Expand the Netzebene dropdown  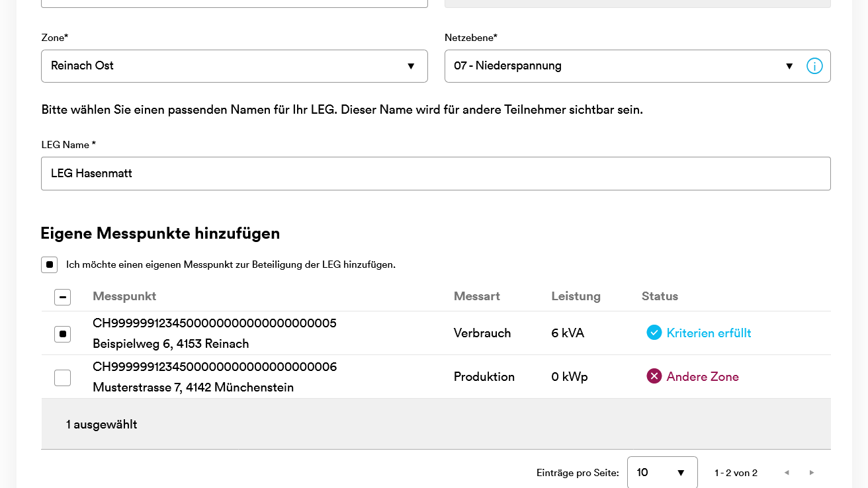pos(623,66)
